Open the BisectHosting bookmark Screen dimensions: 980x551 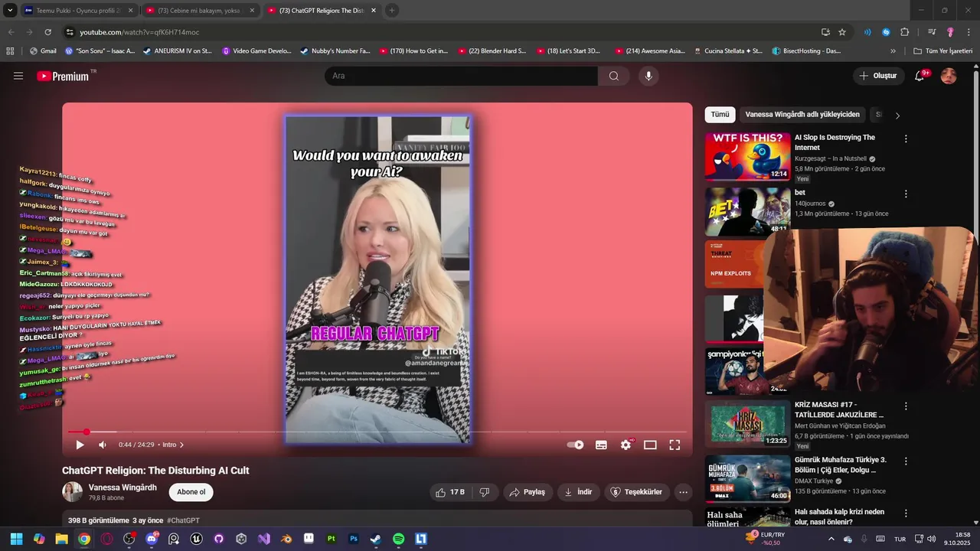click(806, 51)
